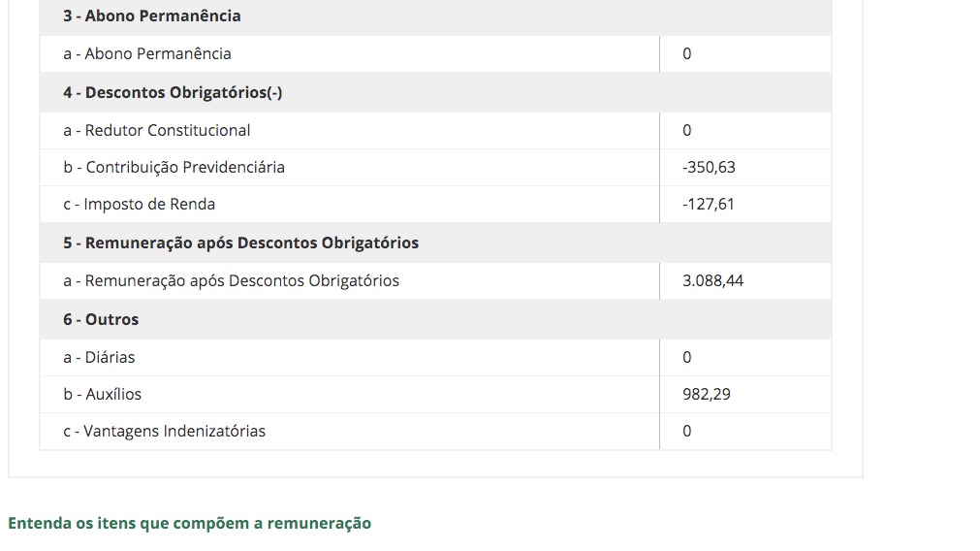Click the 'b - Auxílios' row label
This screenshot has height=551, width=980.
pyautogui.click(x=103, y=394)
